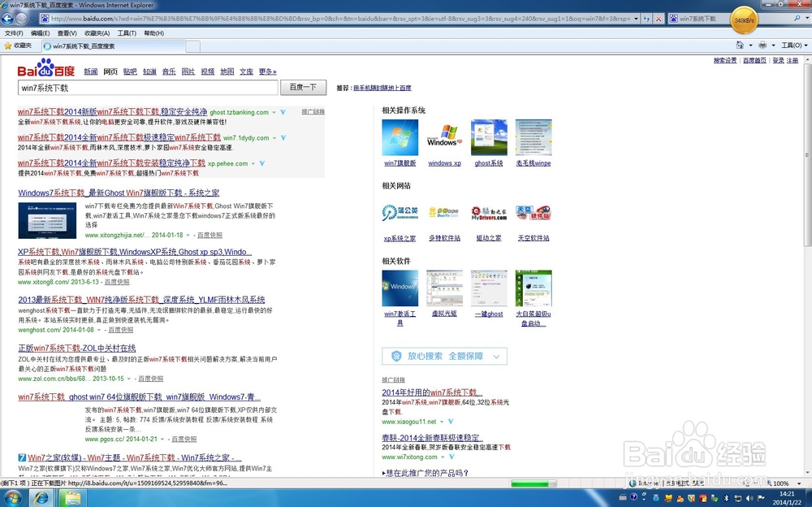Open the 收藏夹 favorites star button

coord(18,45)
